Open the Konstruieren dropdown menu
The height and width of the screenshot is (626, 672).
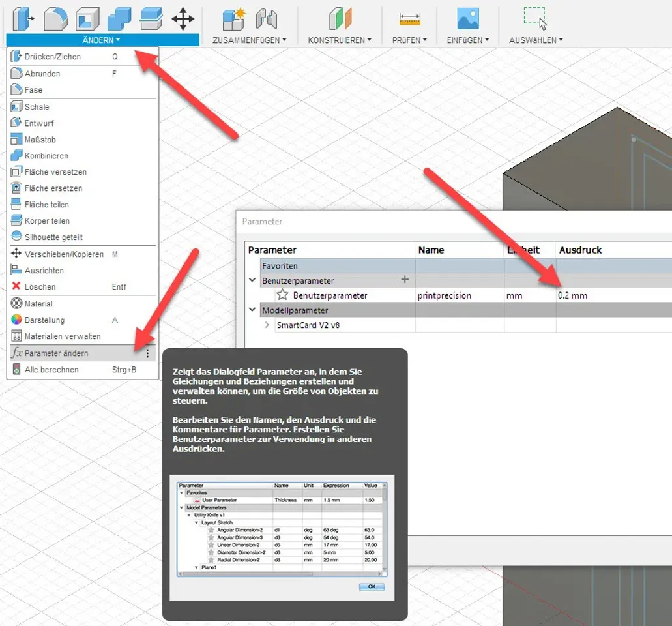click(340, 40)
